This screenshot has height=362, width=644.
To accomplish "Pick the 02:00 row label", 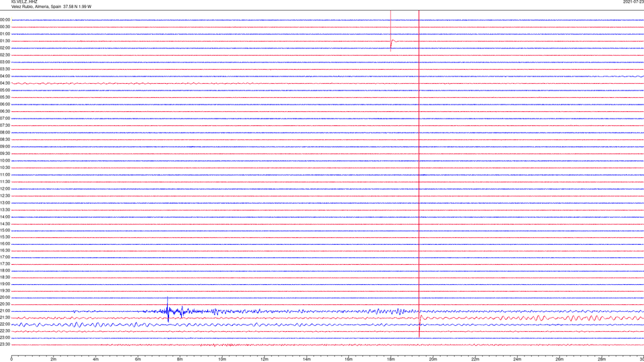I will click(x=5, y=48).
